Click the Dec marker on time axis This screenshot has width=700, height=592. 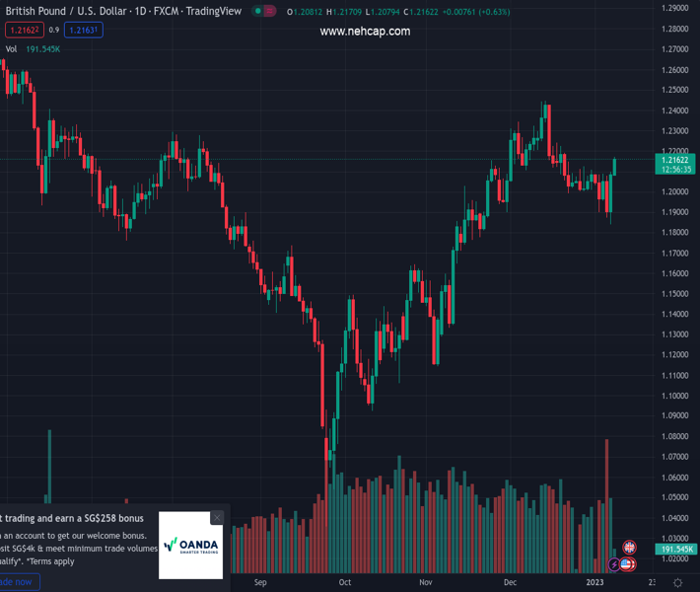(x=510, y=582)
